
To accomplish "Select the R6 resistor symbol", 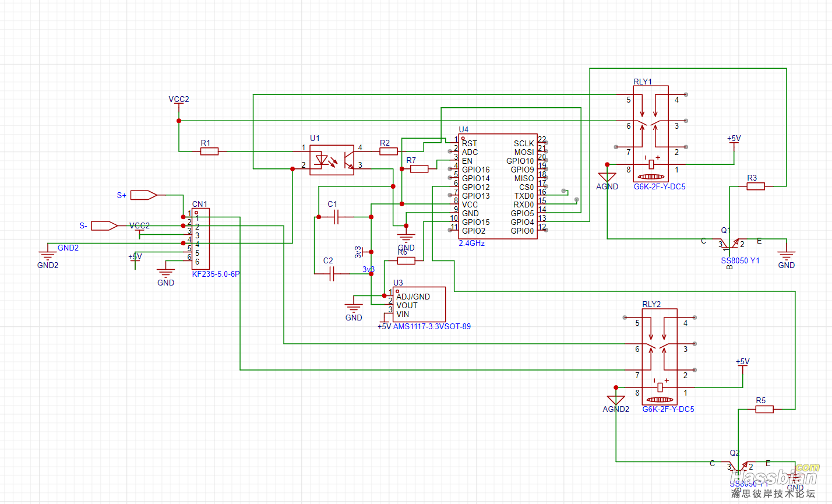I will pos(406,260).
